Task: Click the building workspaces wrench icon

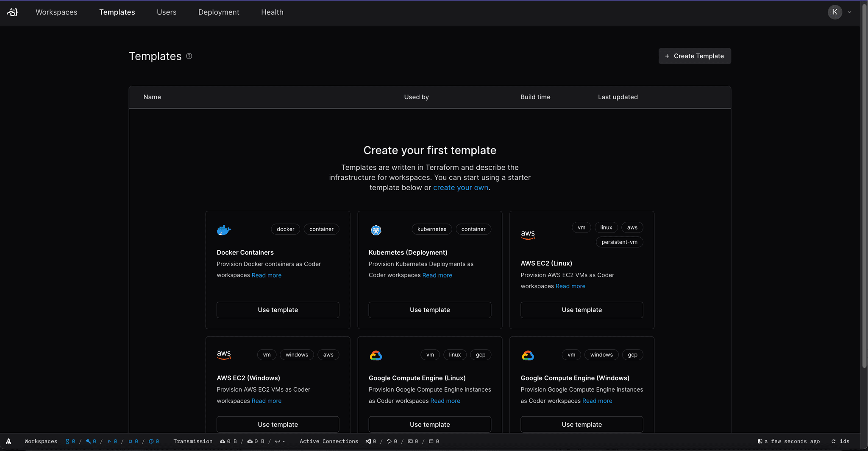Action: 88,441
